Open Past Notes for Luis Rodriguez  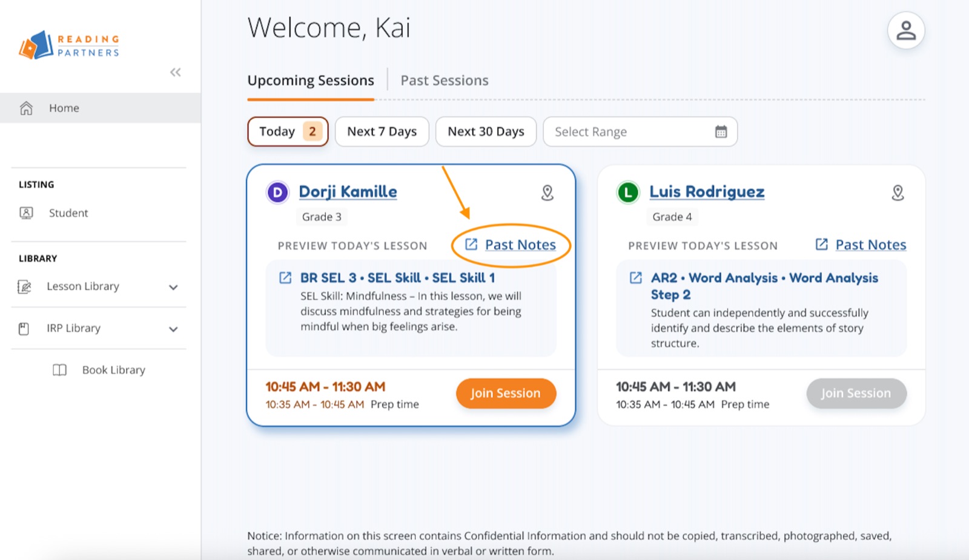pos(871,245)
